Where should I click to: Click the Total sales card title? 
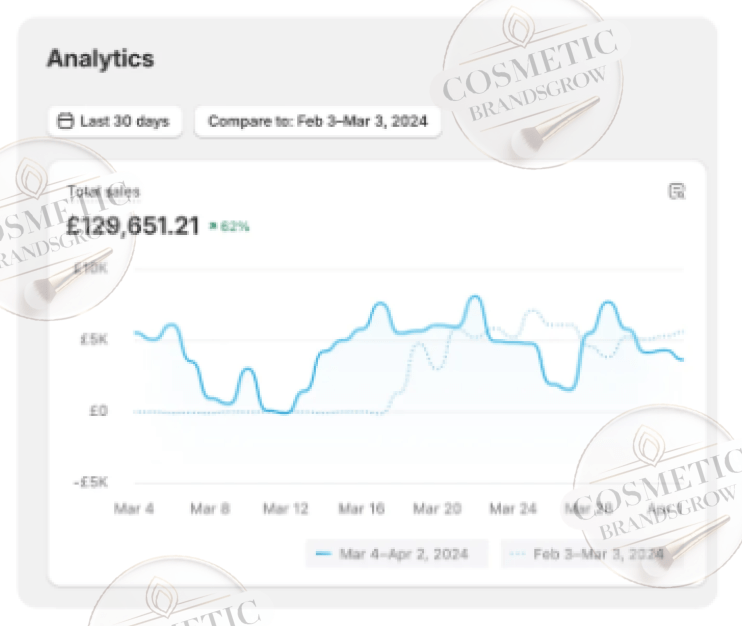coord(104,191)
